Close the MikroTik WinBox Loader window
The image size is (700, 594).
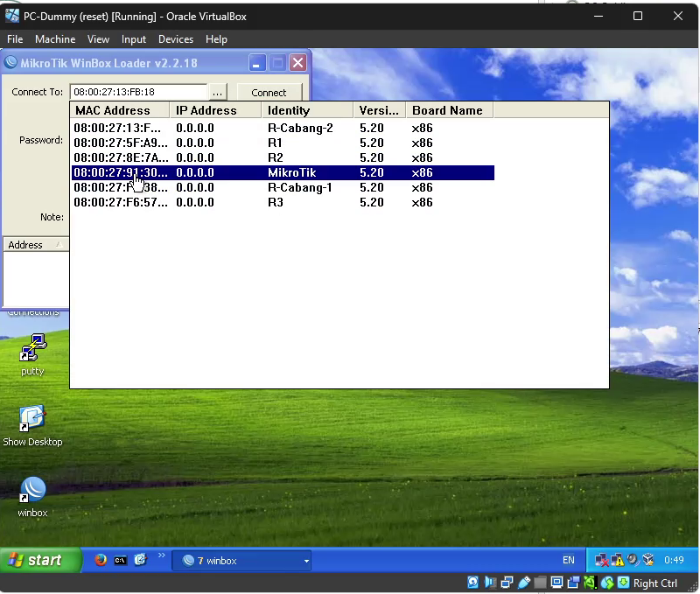297,63
